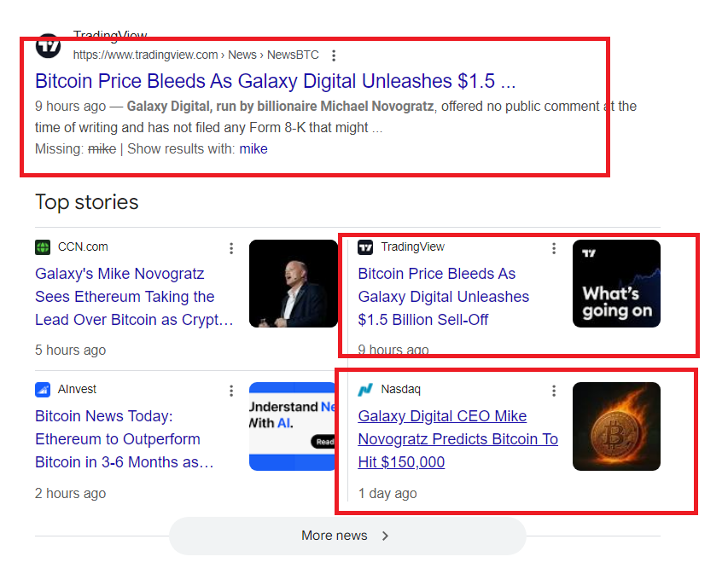This screenshot has height=574, width=728.
Task: Click '1 day ago' under Nasdaq story
Action: coord(387,493)
